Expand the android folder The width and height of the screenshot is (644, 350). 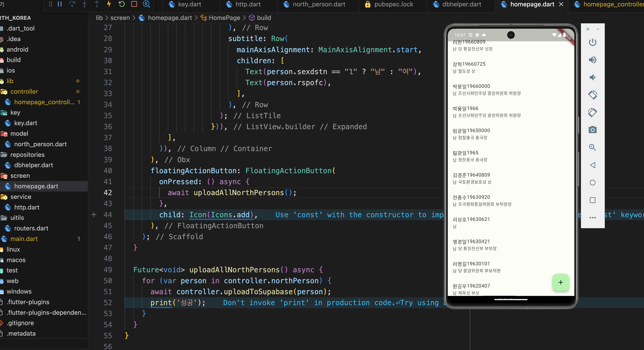click(x=17, y=50)
